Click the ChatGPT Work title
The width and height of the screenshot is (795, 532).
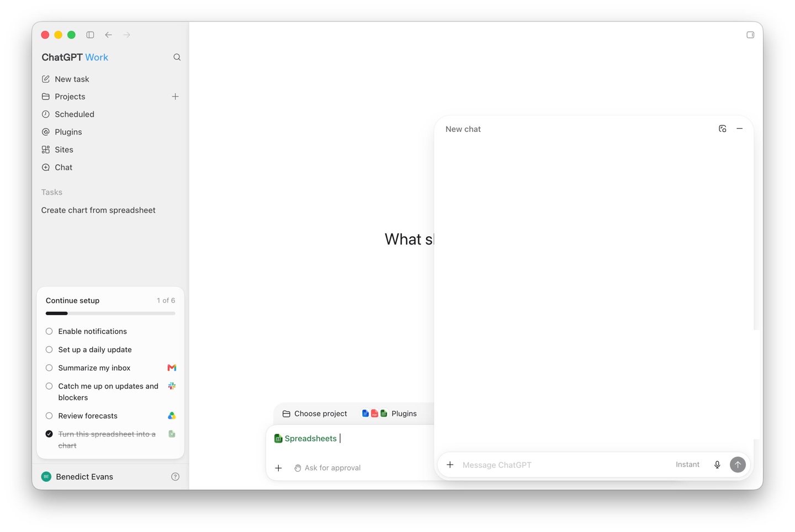(75, 57)
